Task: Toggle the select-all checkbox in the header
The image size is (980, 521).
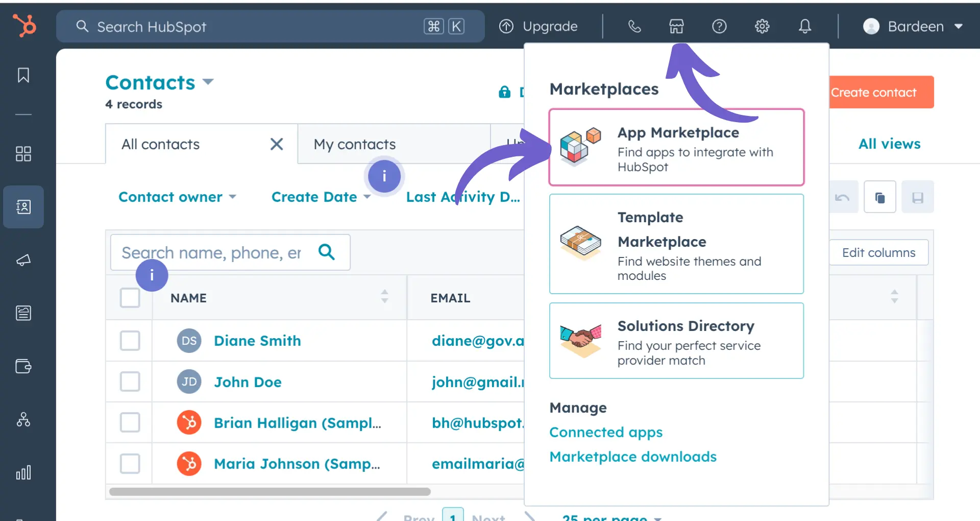Action: [x=130, y=298]
